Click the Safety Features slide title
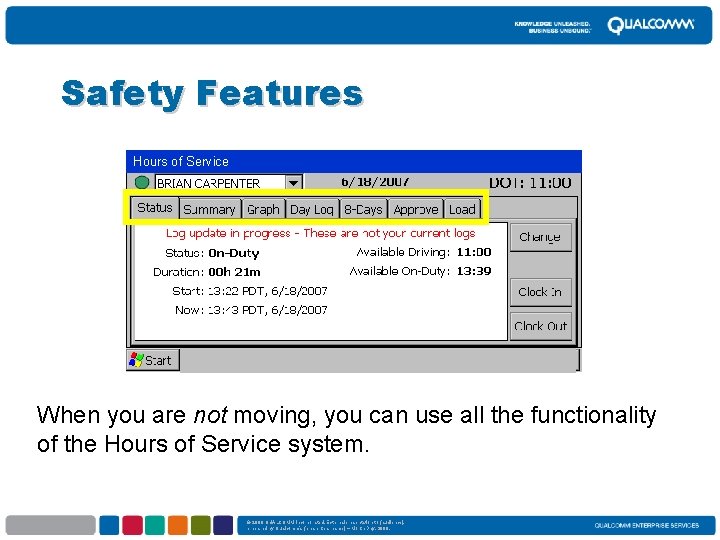The image size is (720, 540). [212, 94]
